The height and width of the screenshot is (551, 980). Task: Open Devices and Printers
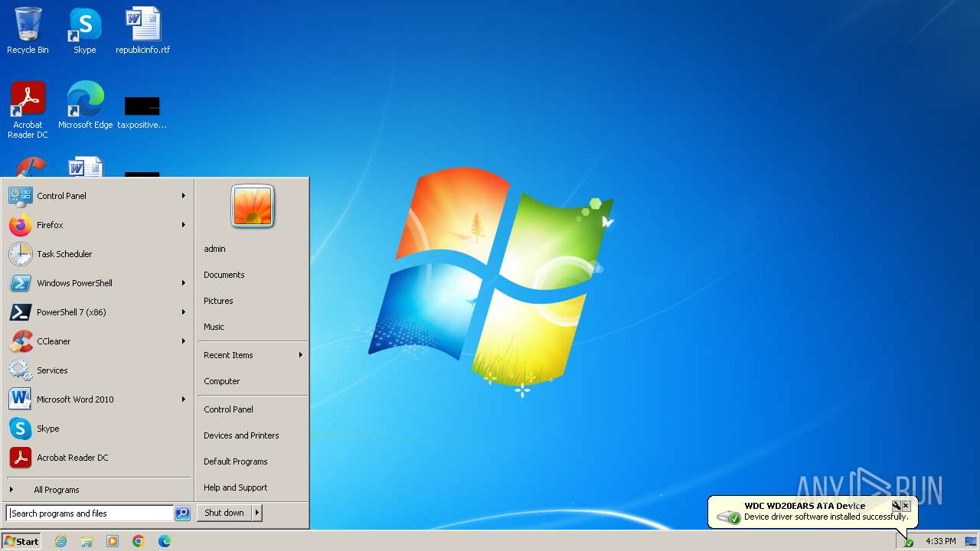coord(253,435)
